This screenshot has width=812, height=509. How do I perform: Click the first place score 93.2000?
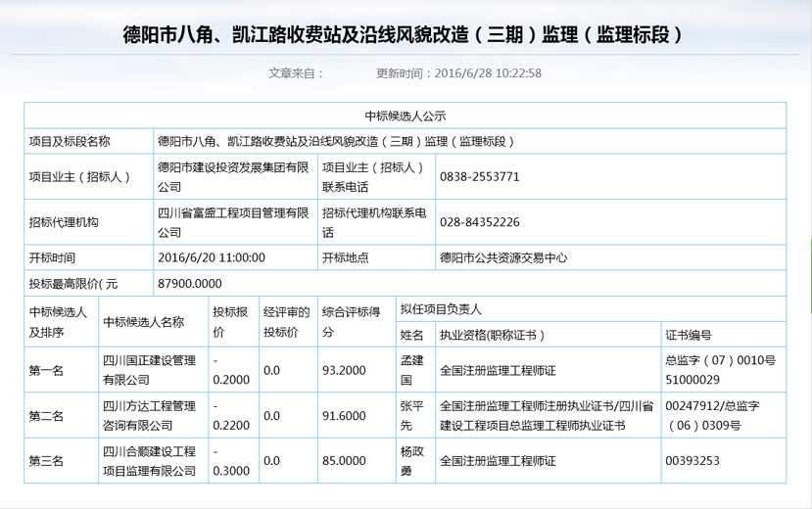point(344,370)
